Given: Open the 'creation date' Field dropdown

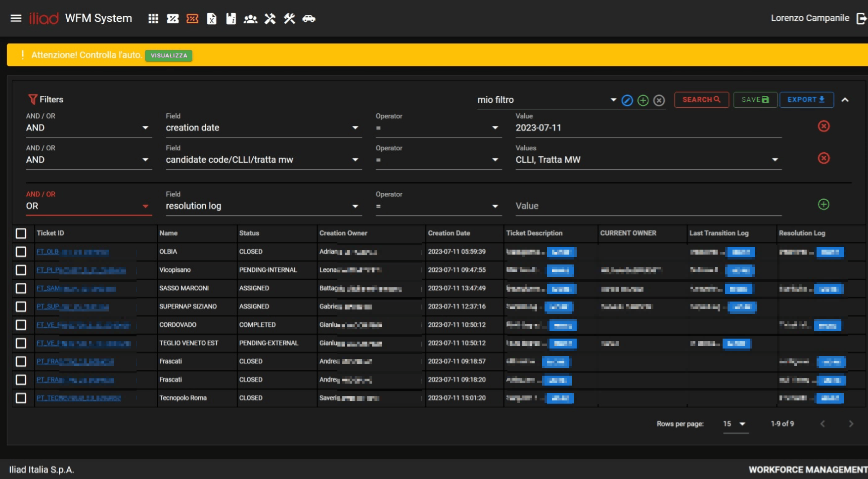Looking at the screenshot, I should coord(264,128).
